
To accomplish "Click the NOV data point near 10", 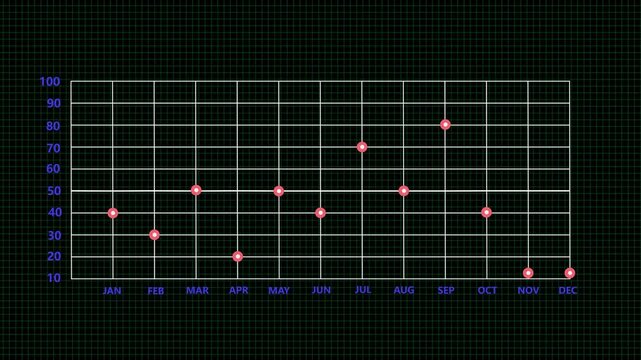I will tap(528, 273).
